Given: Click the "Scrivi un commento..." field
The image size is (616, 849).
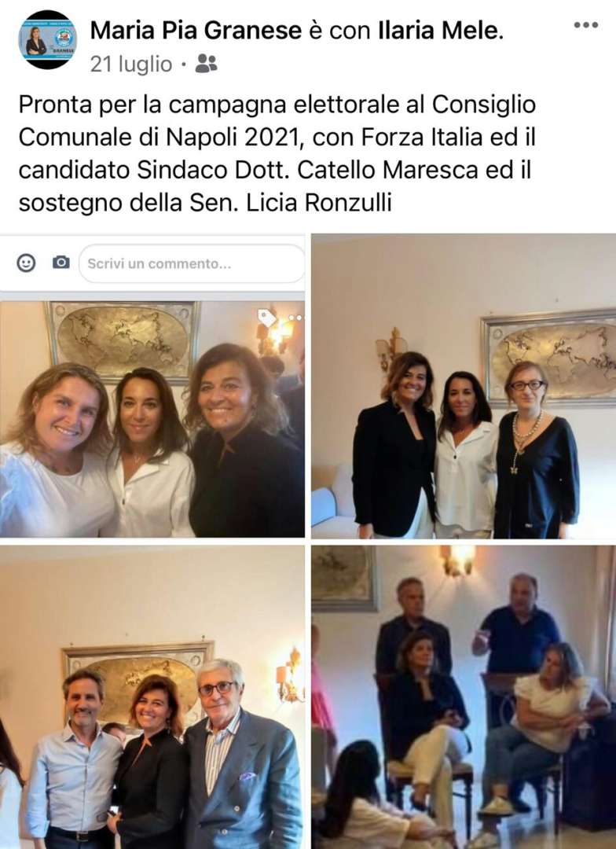Looking at the screenshot, I should tap(192, 263).
